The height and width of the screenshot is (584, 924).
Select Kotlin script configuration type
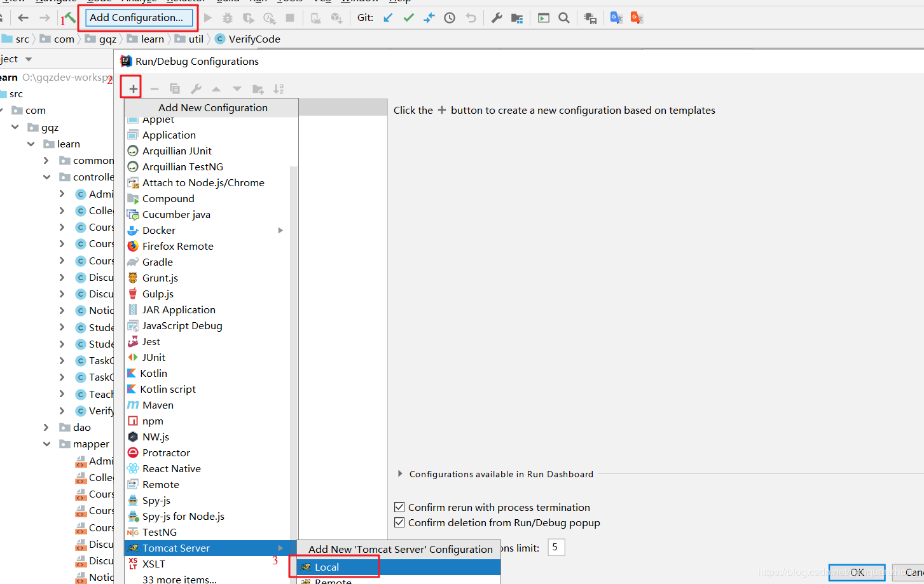pos(207,389)
